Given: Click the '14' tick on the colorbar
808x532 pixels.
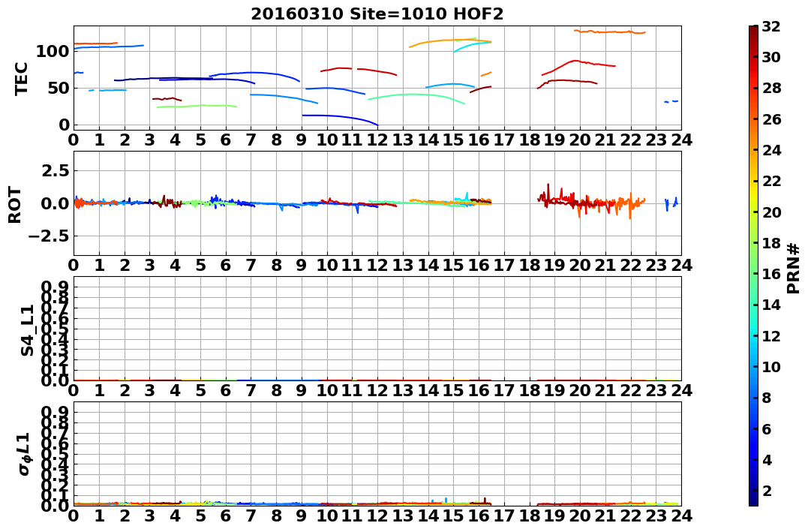Looking at the screenshot, I should coord(771,305).
